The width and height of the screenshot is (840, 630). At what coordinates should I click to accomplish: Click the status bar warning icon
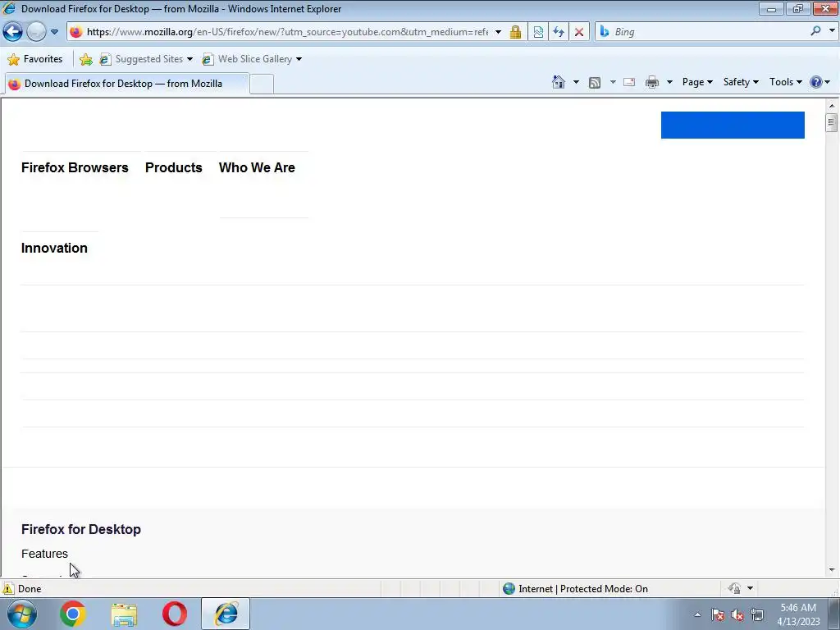tap(8, 589)
